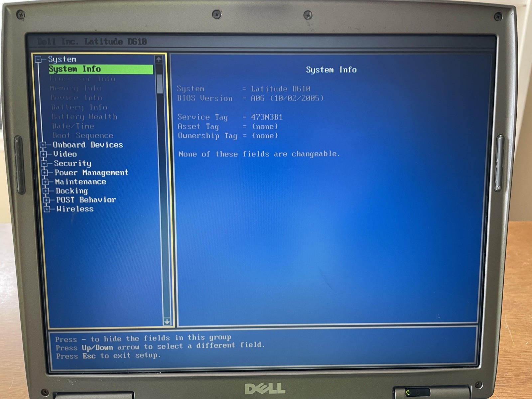Select the Boot Sequence entry
The width and height of the screenshot is (532, 399).
(x=83, y=136)
